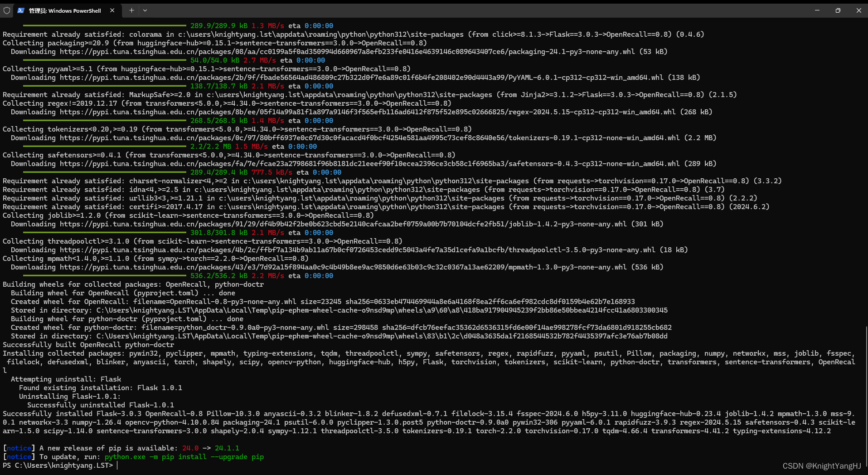Click the 'Collecting safetensors>=0.4.1' line
This screenshot has height=475, width=868.
pyautogui.click(x=229, y=155)
